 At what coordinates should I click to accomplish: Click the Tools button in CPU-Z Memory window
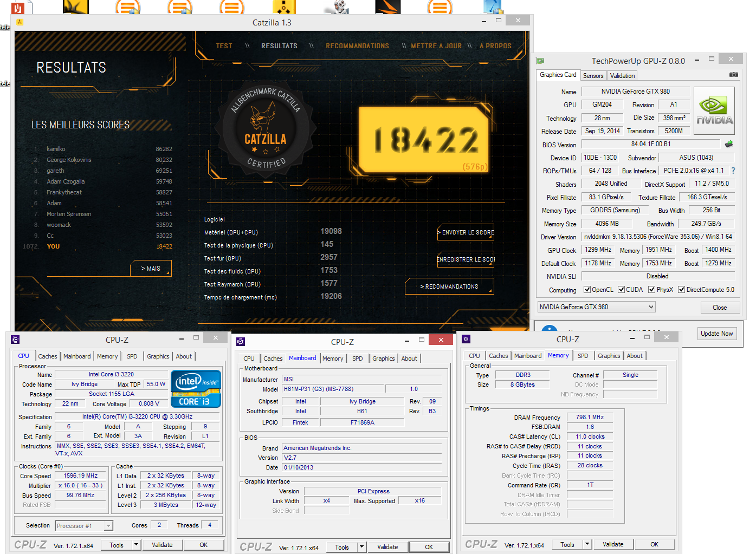(x=567, y=544)
